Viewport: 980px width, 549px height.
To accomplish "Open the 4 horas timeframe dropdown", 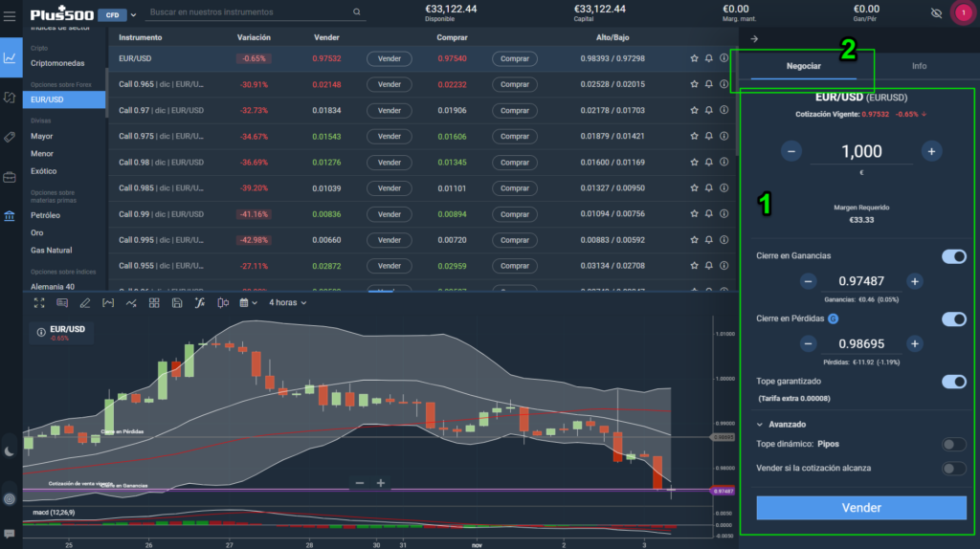I will 287,303.
